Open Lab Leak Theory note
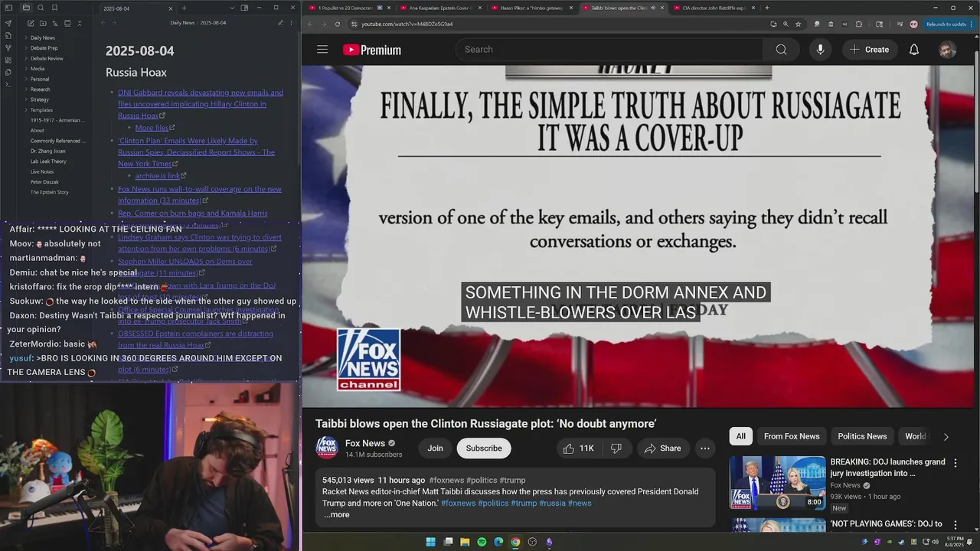980x551 pixels. (48, 161)
